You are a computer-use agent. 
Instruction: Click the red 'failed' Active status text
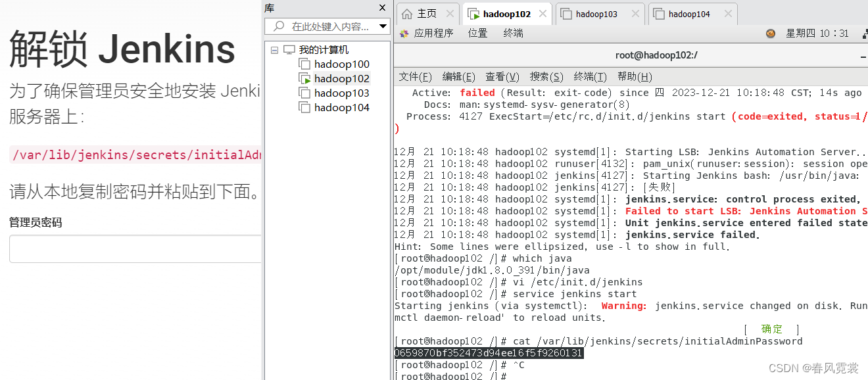[477, 93]
